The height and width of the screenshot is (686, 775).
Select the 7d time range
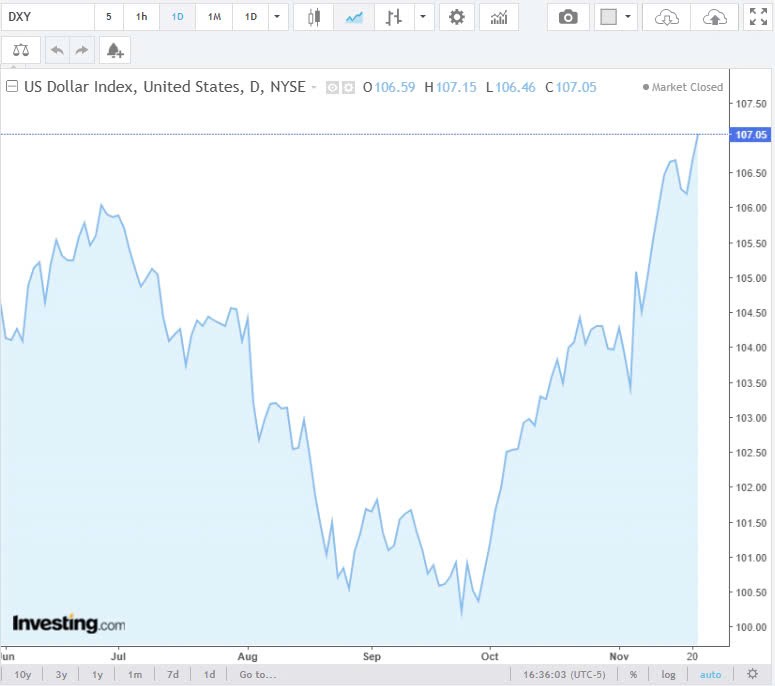[172, 675]
